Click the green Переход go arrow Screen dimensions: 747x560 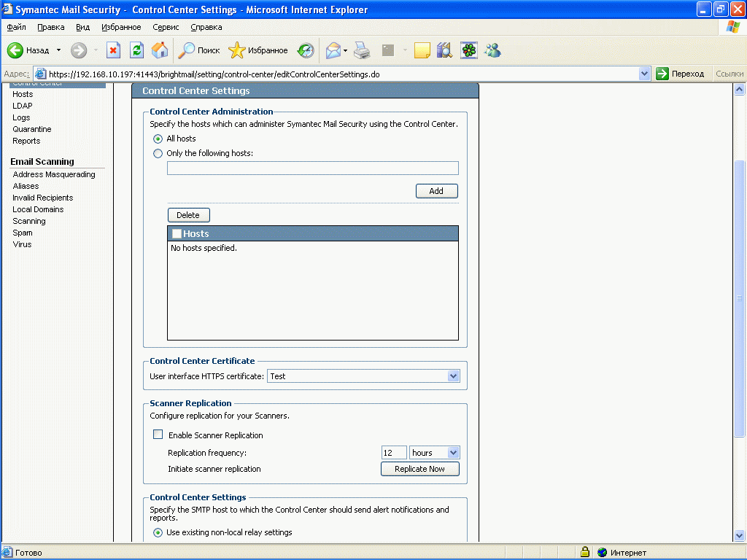tap(662, 74)
